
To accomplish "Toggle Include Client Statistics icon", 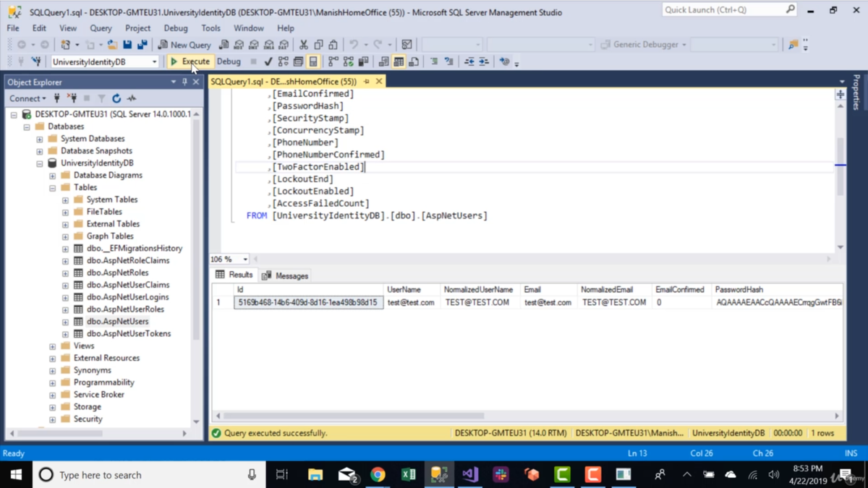I will point(362,61).
